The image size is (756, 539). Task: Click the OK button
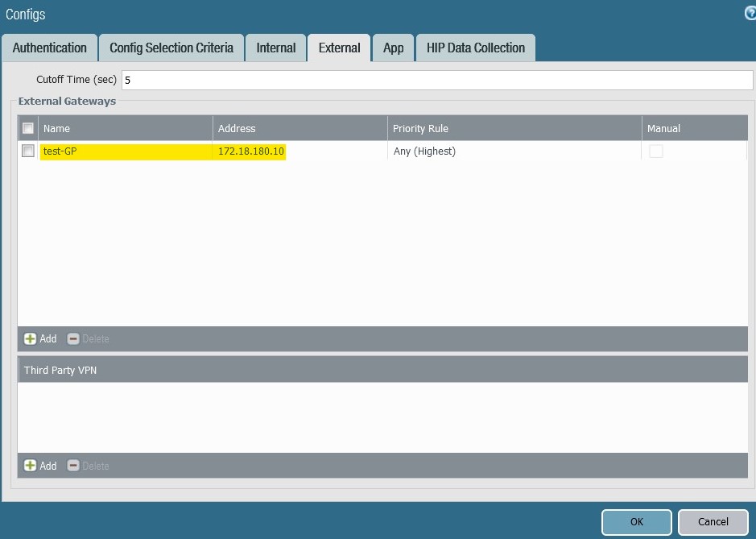pos(636,522)
